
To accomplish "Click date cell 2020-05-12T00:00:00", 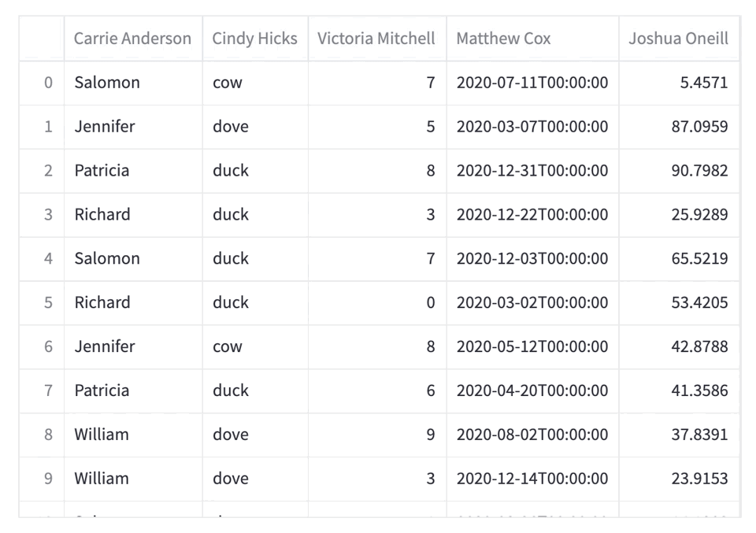I will (533, 347).
